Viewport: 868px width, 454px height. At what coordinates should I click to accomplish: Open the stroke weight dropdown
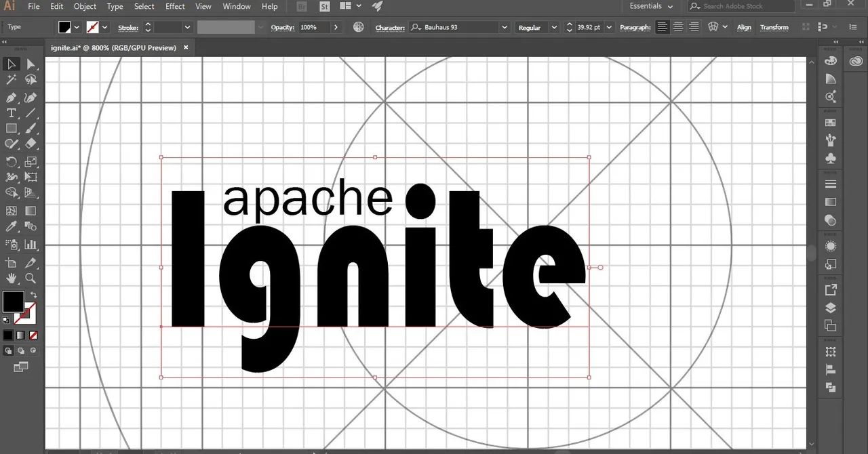pos(187,27)
